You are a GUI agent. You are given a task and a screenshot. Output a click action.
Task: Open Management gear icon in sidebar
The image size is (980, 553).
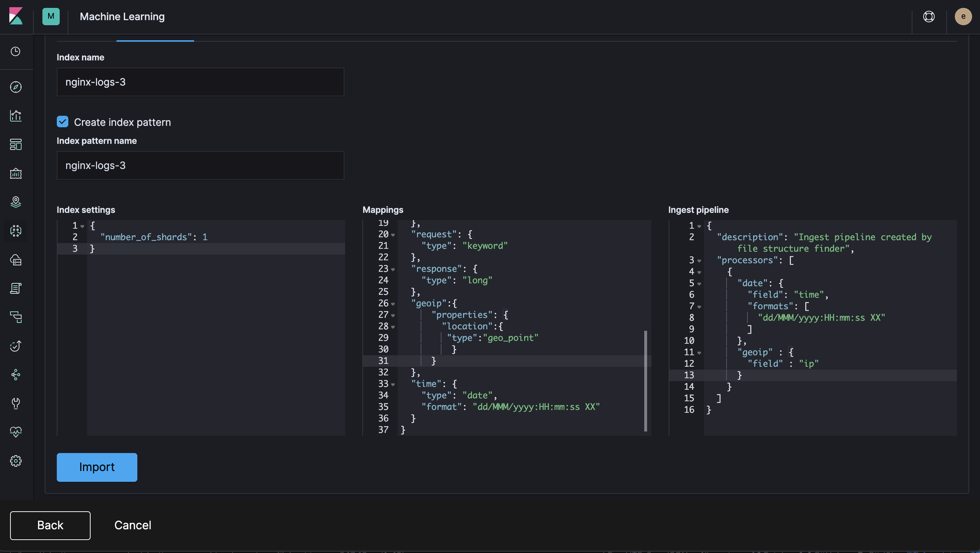[15, 461]
